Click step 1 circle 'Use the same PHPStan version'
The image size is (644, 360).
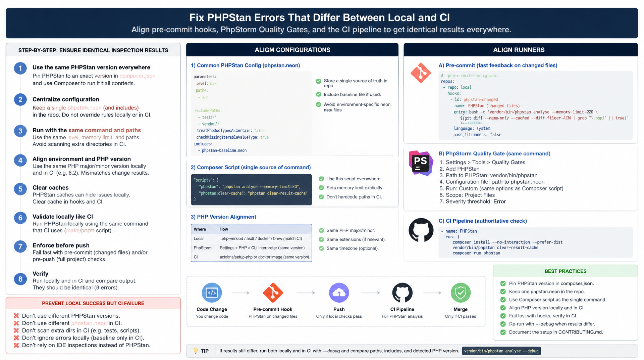click(x=20, y=69)
